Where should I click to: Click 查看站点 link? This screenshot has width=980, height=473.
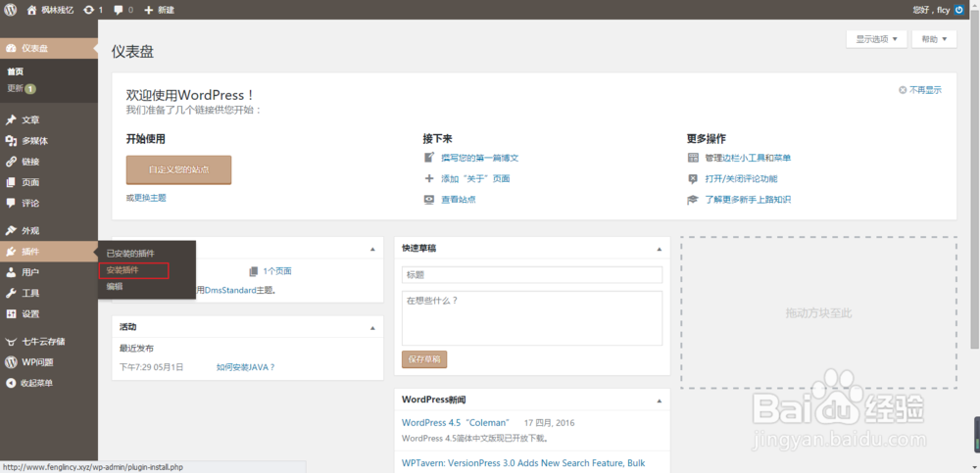point(459,200)
